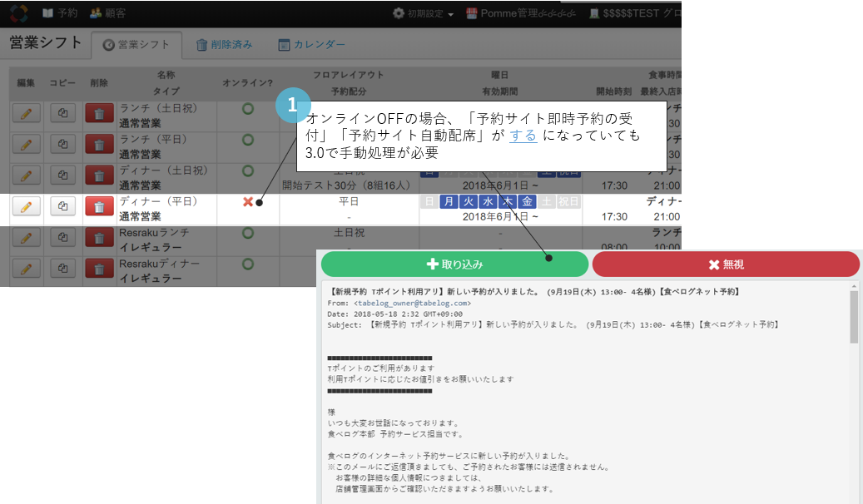
Task: Select the Resrakuディナー shift name
Action: [160, 264]
